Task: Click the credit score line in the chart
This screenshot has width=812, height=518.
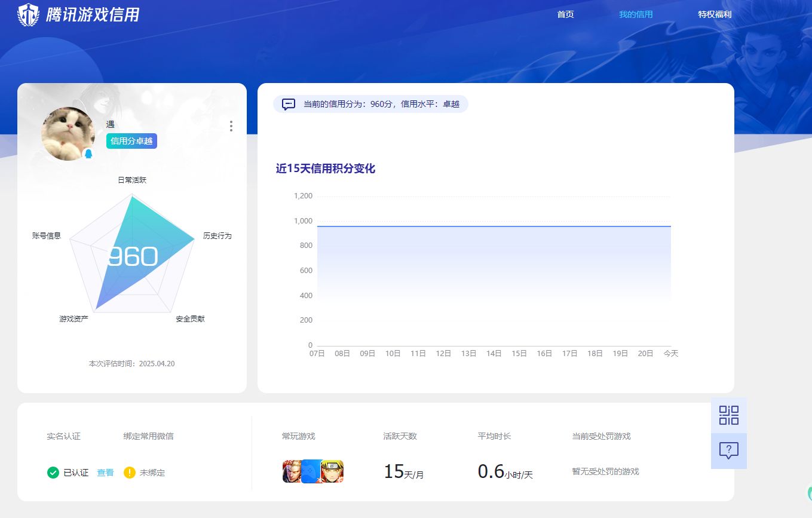Action: [494, 226]
